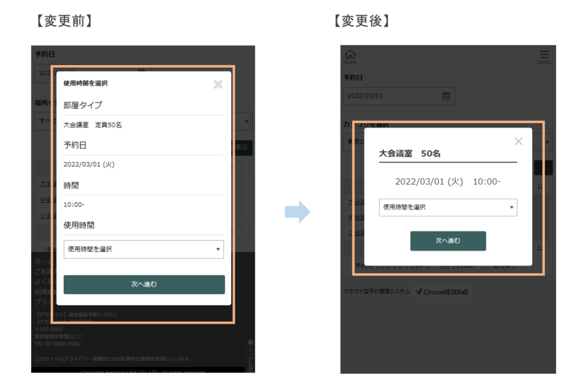
Task: Expand the カテゴリを選択 dropdown behind the modal
Action: pyautogui.click(x=546, y=141)
